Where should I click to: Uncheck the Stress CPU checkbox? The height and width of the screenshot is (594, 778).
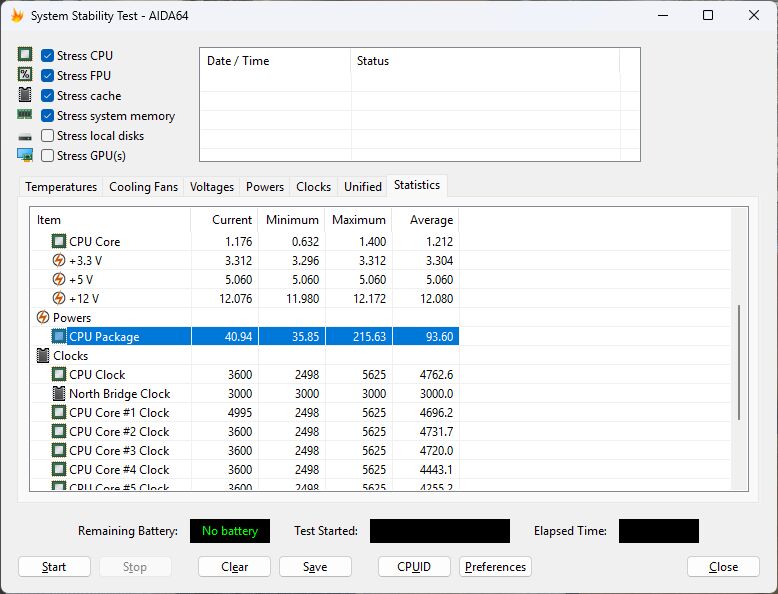[x=47, y=55]
